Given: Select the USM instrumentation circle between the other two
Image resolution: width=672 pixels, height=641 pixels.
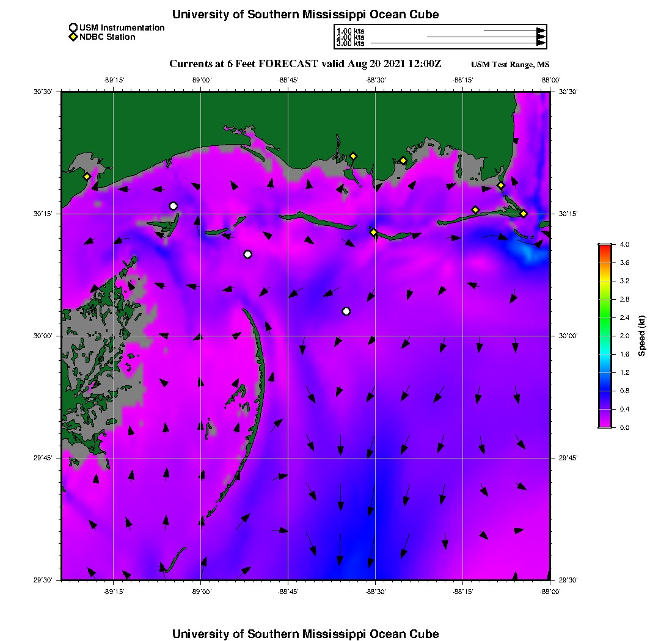Looking at the screenshot, I should (x=247, y=255).
